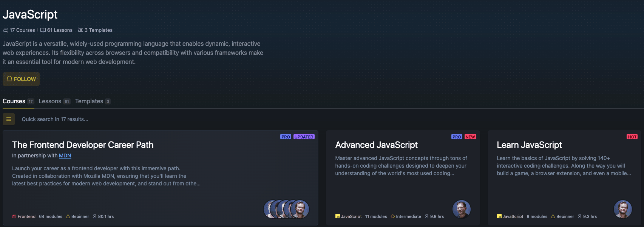The image size is (644, 227).
Task: Click the Frontend Career Path course description
Action: 106,176
